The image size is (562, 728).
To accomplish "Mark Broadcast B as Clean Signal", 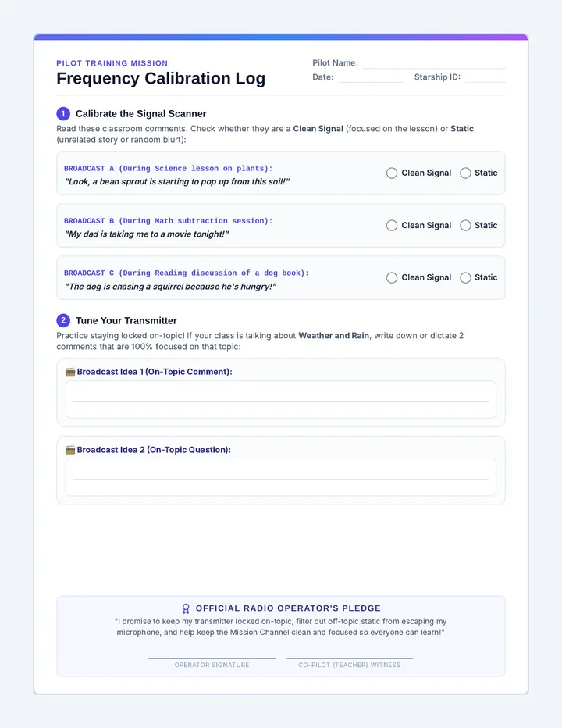I will click(x=392, y=226).
